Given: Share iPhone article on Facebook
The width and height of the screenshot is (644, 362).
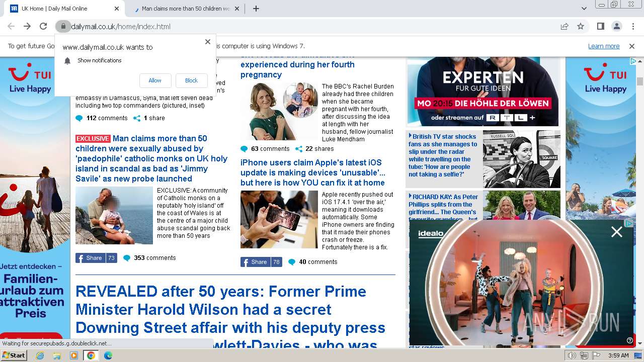Looking at the screenshot, I should tap(261, 262).
